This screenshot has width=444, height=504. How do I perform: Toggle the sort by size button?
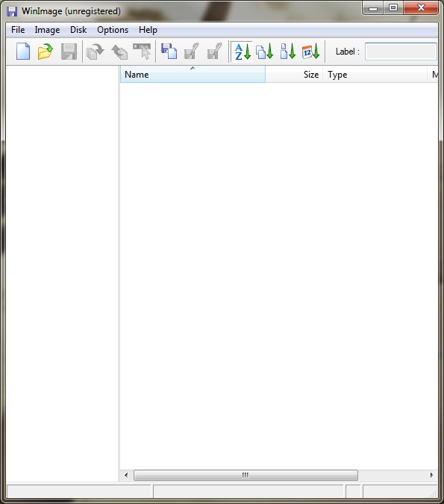287,52
